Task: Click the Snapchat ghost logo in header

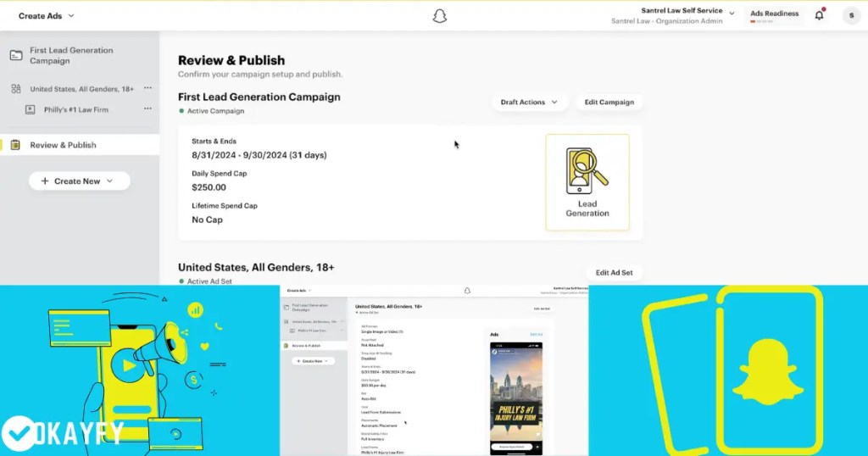Action: [x=440, y=16]
